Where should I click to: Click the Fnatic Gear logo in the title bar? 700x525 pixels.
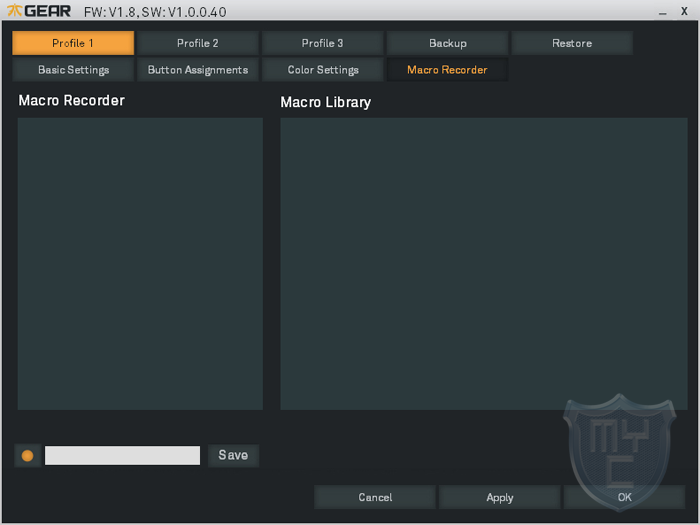(x=39, y=11)
